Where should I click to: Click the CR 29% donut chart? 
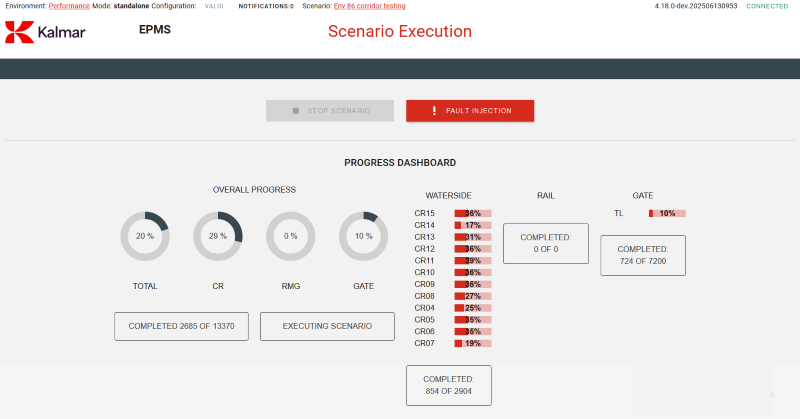pyautogui.click(x=218, y=236)
